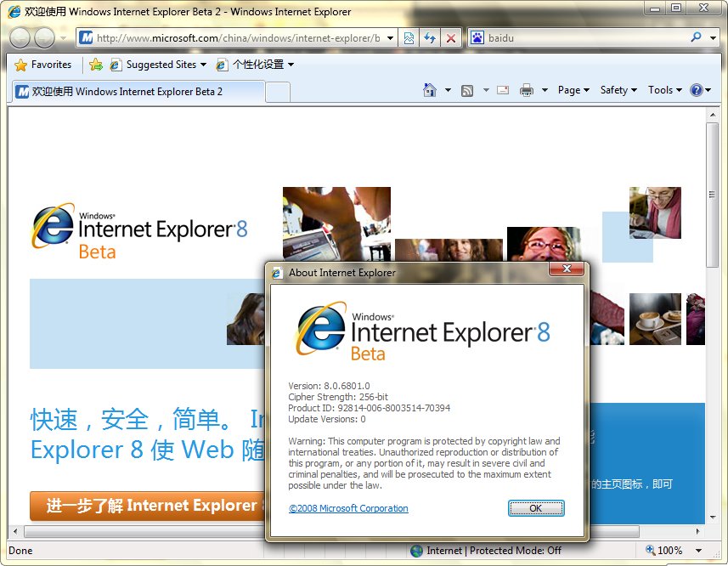Click the Baidu paw search provider icon

click(x=477, y=37)
